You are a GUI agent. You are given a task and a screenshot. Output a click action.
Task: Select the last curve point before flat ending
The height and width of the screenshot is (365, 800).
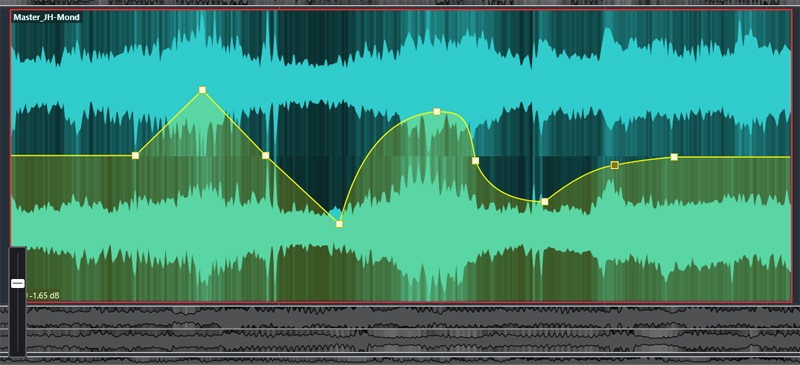674,157
